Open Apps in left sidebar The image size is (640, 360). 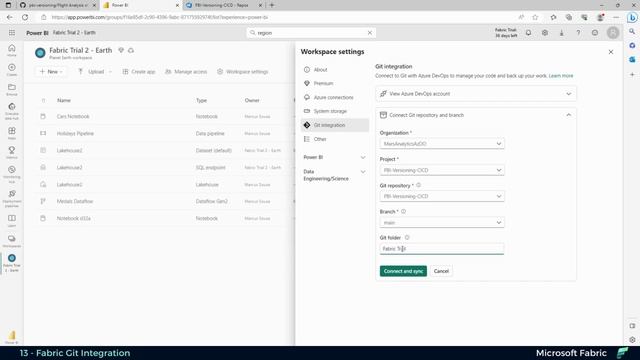click(x=12, y=133)
